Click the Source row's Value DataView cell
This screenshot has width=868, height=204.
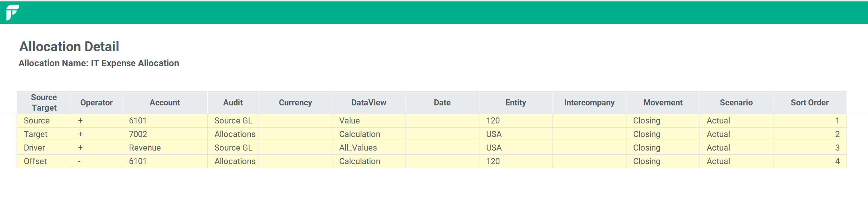(369, 121)
